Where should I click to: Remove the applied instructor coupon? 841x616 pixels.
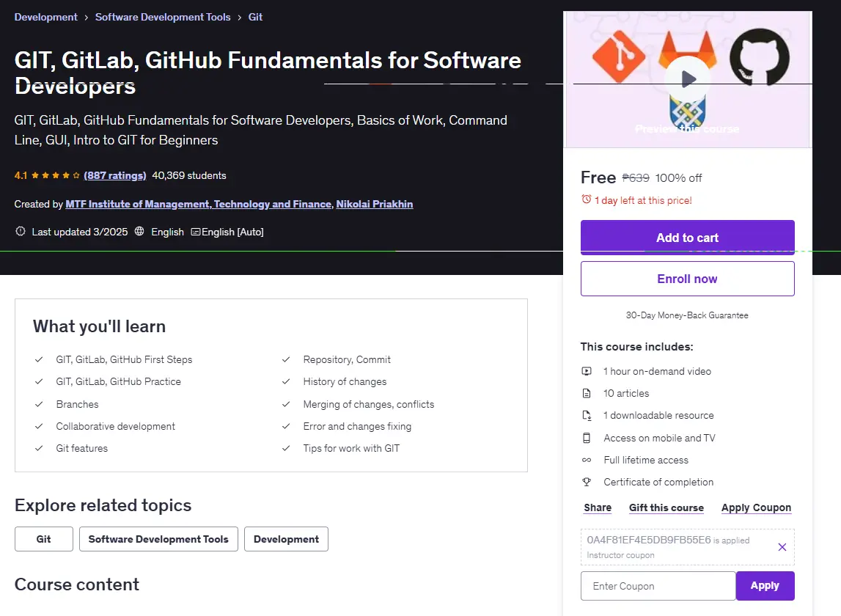click(782, 547)
